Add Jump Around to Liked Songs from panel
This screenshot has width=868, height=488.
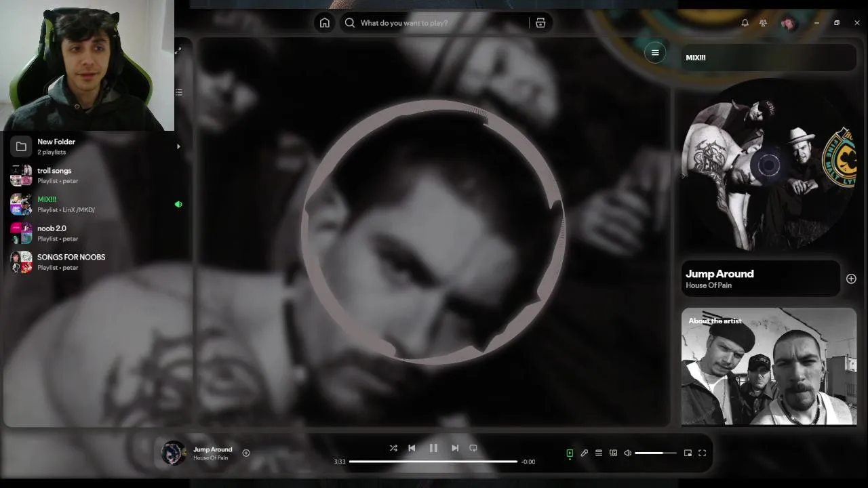coord(851,279)
